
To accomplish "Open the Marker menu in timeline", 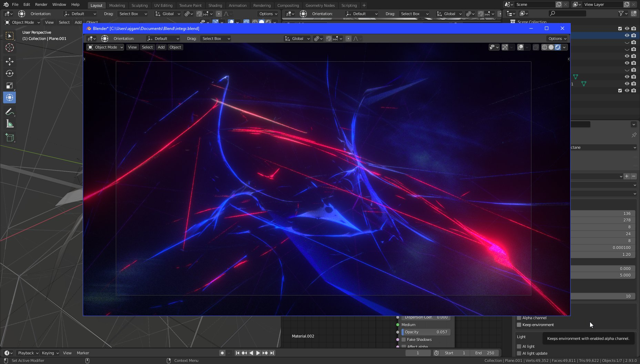I will 83,353.
